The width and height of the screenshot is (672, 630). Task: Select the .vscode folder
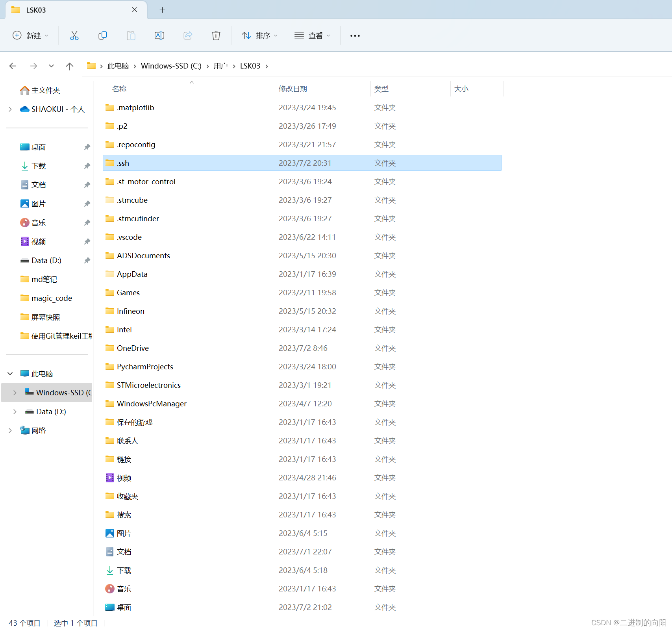(302, 237)
